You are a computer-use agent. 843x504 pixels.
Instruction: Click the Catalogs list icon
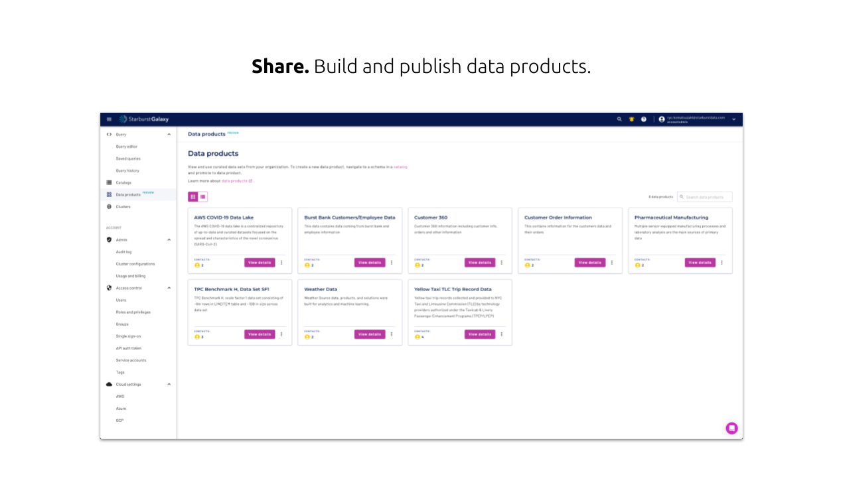coord(109,182)
